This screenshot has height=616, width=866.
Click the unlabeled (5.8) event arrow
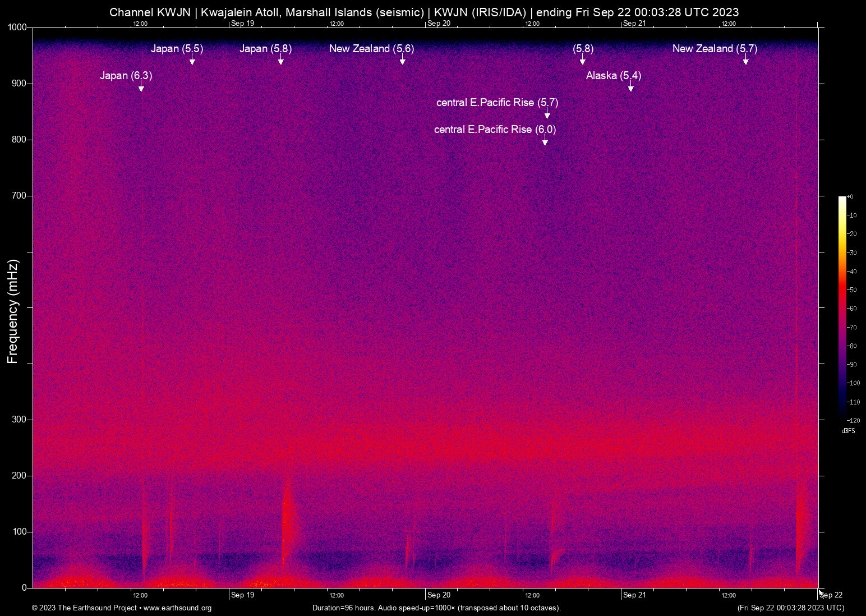(583, 59)
